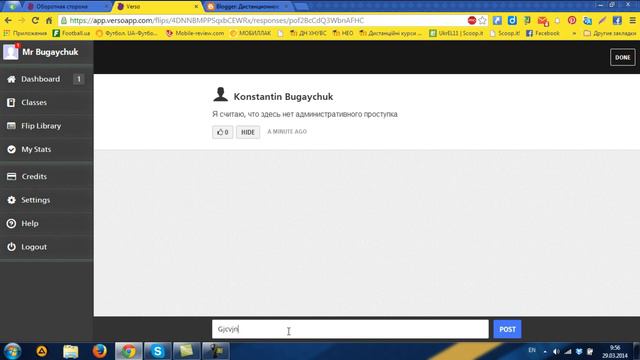Open Settings in the sidebar

[46, 200]
